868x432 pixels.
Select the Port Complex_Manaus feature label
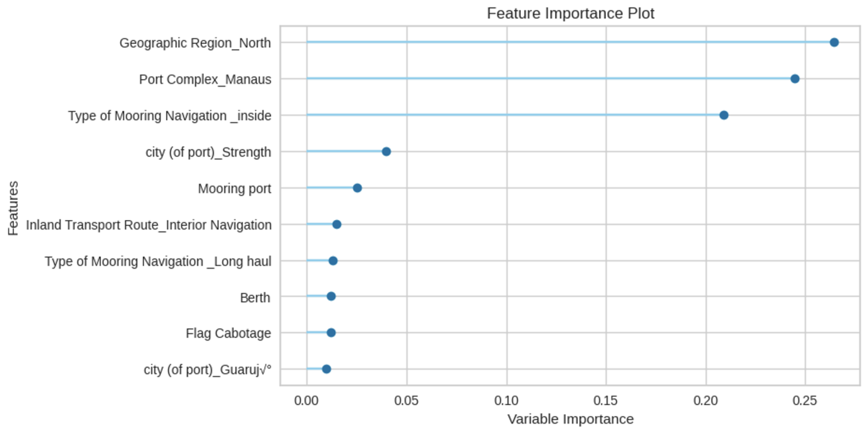tap(205, 79)
